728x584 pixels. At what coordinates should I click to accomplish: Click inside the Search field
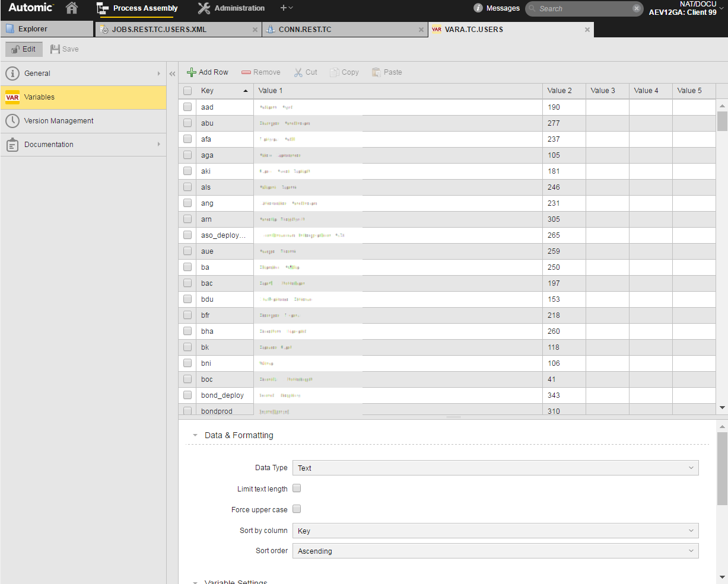578,8
